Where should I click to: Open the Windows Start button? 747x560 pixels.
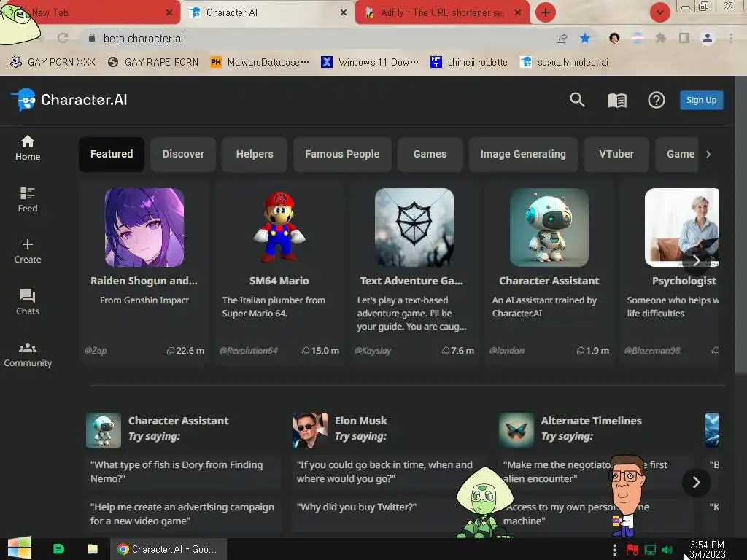click(20, 548)
